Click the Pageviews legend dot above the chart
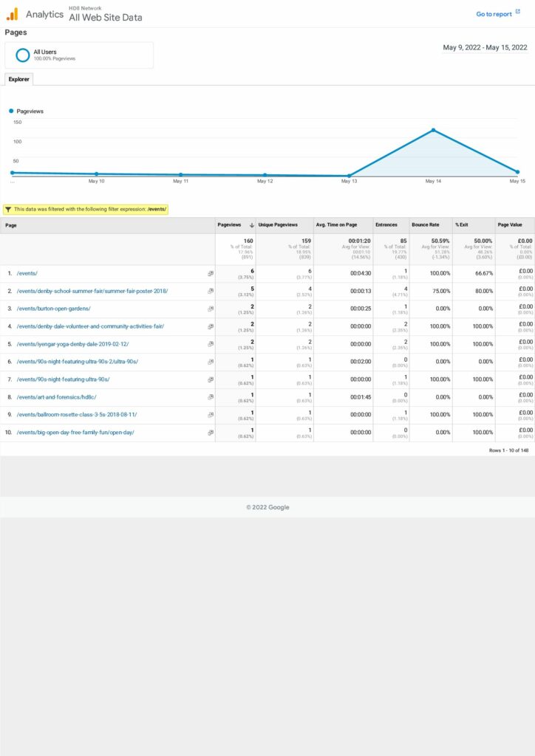The height and width of the screenshot is (756, 535). [12, 111]
